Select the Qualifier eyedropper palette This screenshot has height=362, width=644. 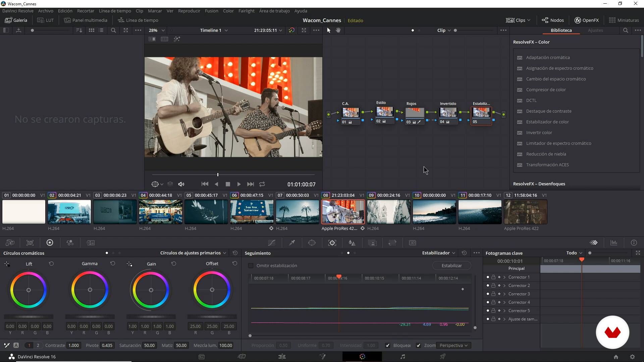click(x=292, y=243)
